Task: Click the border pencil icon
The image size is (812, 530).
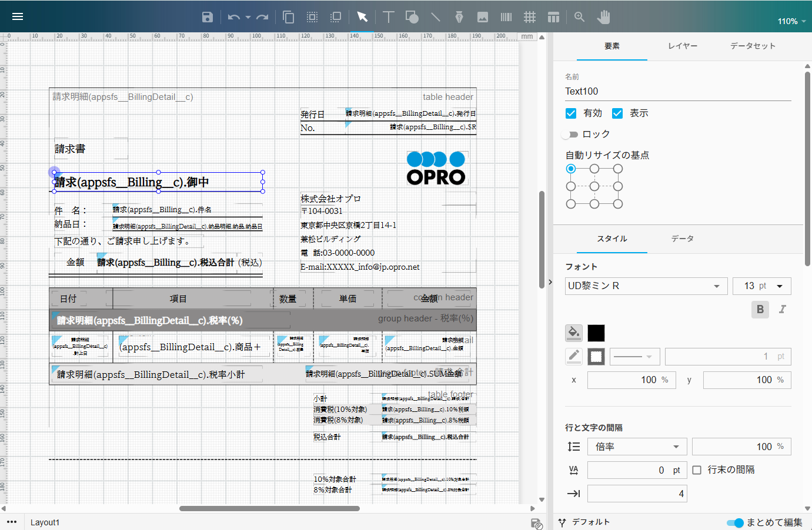Action: click(x=574, y=356)
